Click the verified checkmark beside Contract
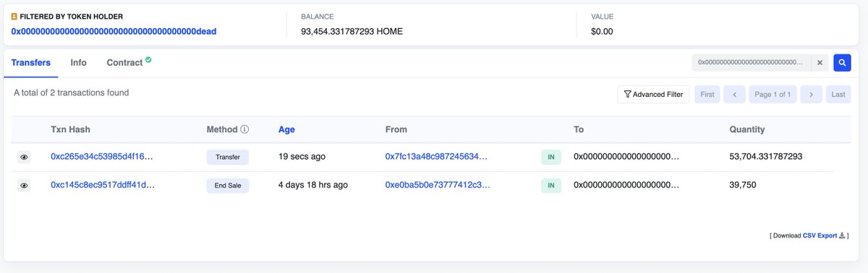The width and height of the screenshot is (868, 273). coord(148,60)
